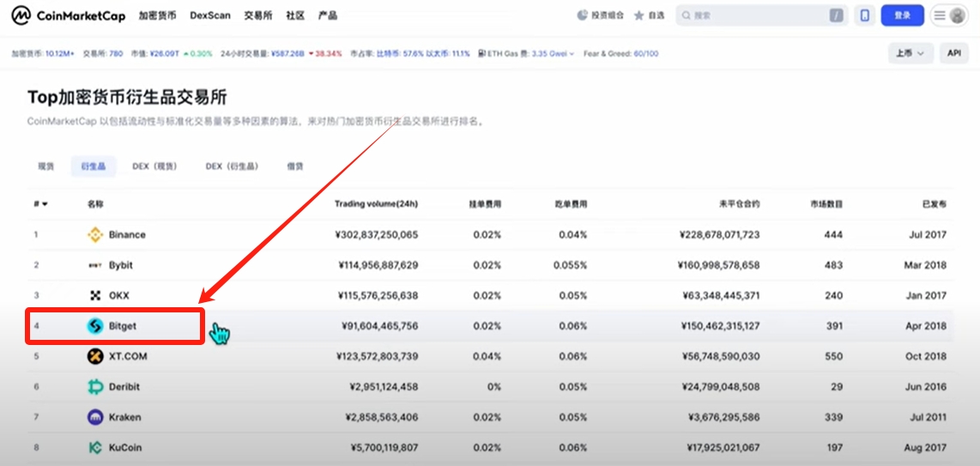The width and height of the screenshot is (980, 466).
Task: Switch to DEX（衍生品）tab
Action: tap(232, 166)
